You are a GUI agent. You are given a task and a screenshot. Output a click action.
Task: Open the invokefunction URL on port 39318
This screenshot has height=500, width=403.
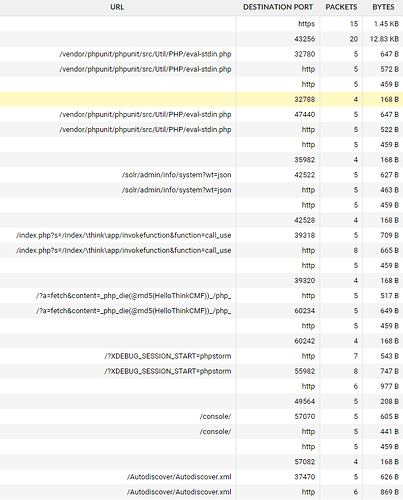[123, 235]
